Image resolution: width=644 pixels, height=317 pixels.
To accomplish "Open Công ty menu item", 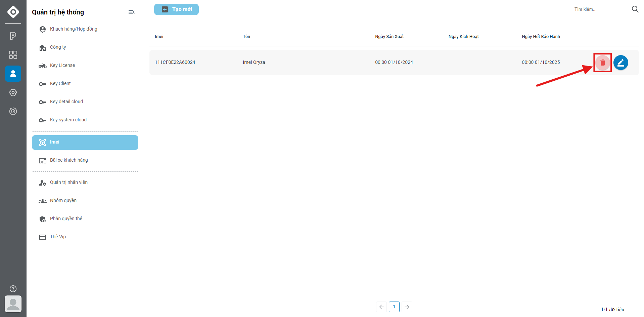I will (x=85, y=47).
